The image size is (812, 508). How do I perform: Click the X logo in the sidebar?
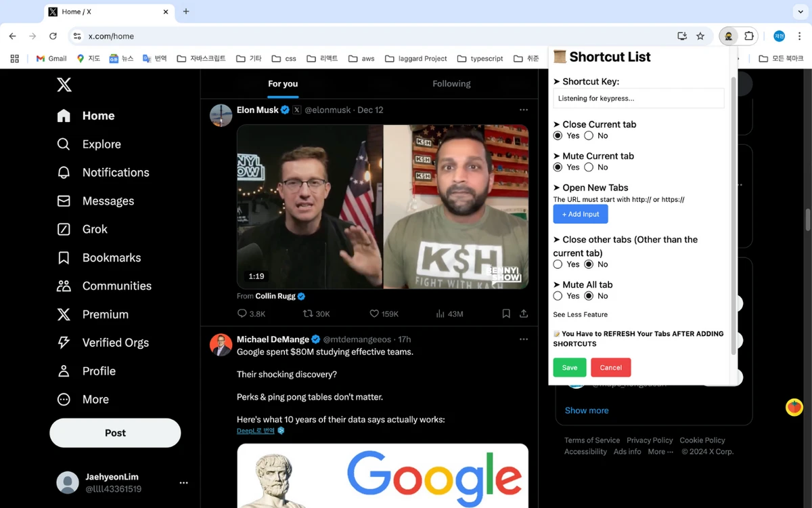64,85
